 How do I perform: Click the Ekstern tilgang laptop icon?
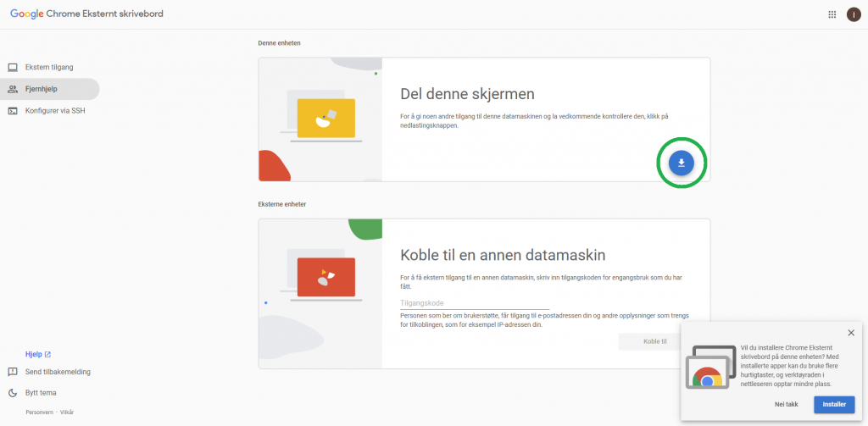(13, 68)
